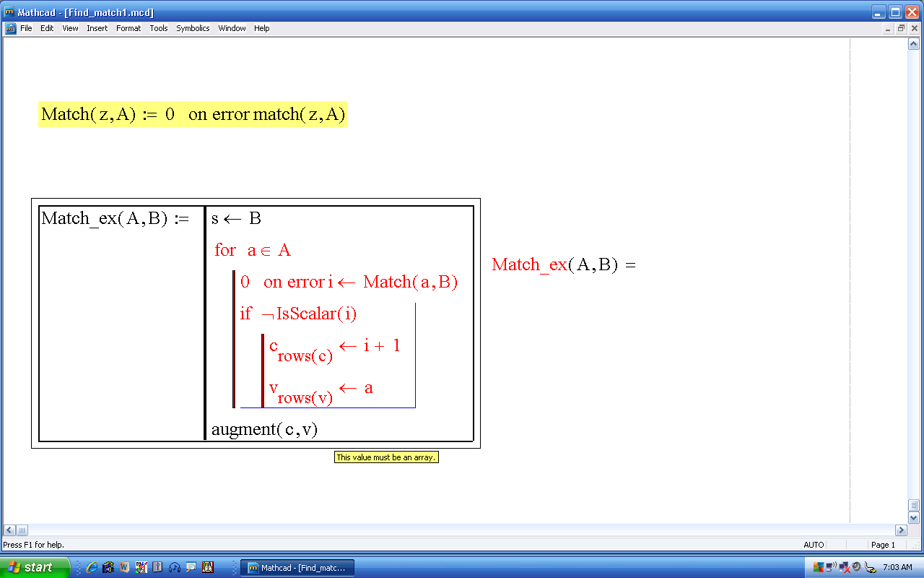The image size is (924, 578).
Task: Click the safely remove hardware tray icon
Action: tap(869, 567)
